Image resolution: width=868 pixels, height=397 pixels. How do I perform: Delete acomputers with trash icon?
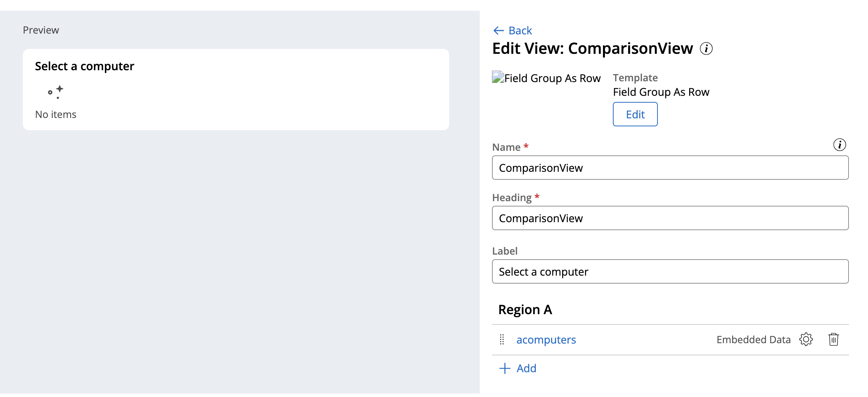pos(833,339)
